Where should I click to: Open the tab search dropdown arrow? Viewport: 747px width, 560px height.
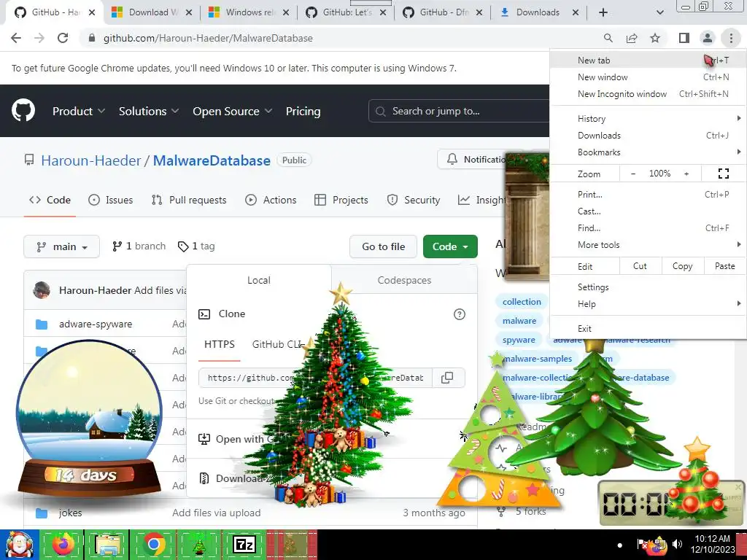click(659, 12)
